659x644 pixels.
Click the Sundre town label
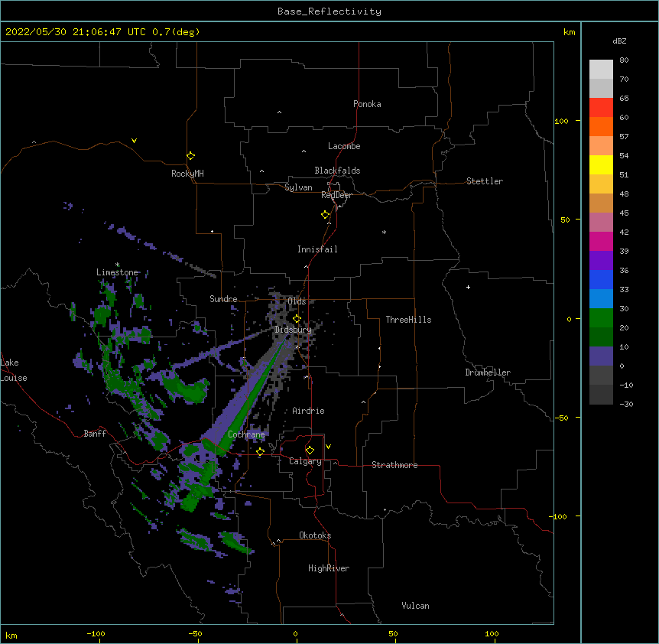[223, 299]
